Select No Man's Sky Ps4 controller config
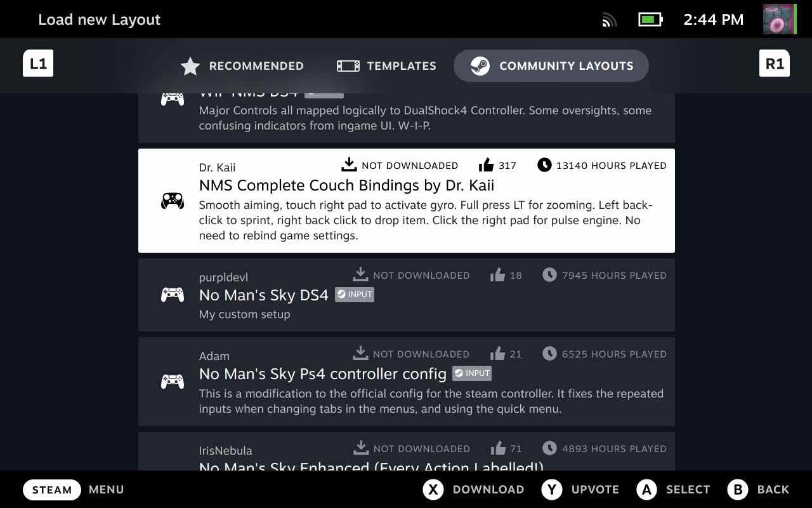 (x=407, y=382)
